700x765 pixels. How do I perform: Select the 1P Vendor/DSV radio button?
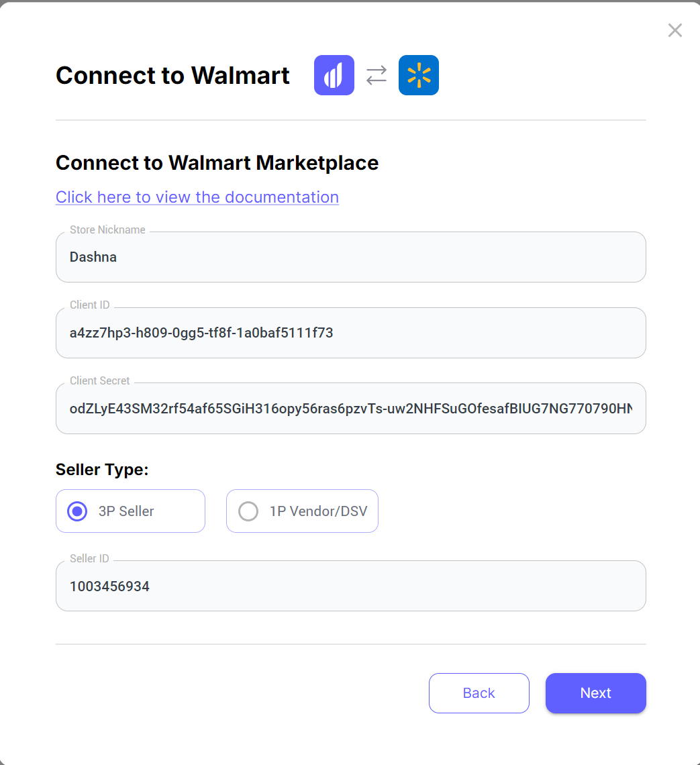248,511
